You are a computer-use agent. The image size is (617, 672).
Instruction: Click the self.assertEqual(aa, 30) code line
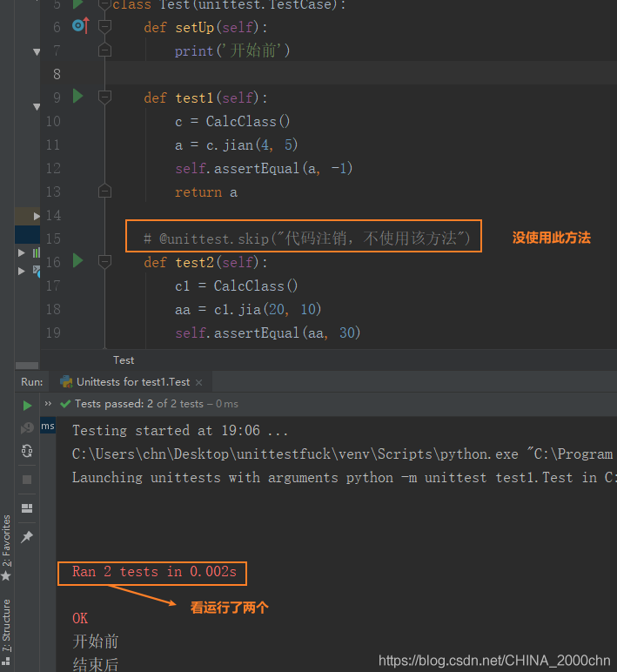click(x=268, y=333)
